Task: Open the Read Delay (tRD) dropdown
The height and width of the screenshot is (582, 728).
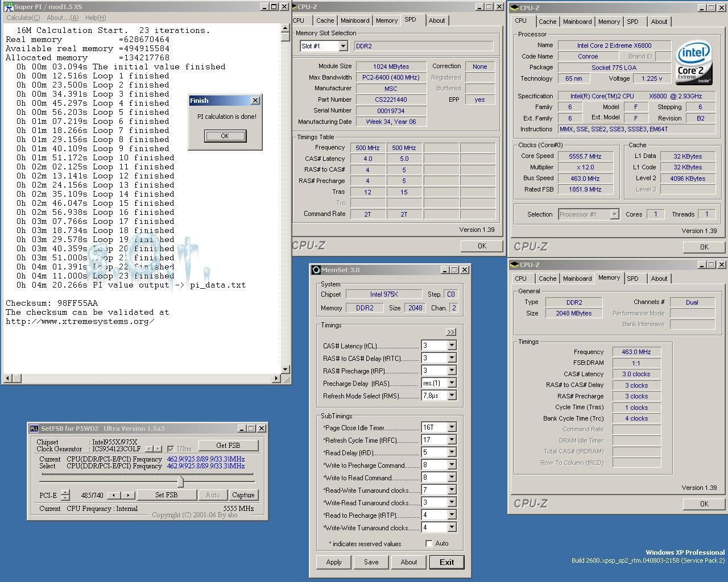Action: (452, 452)
